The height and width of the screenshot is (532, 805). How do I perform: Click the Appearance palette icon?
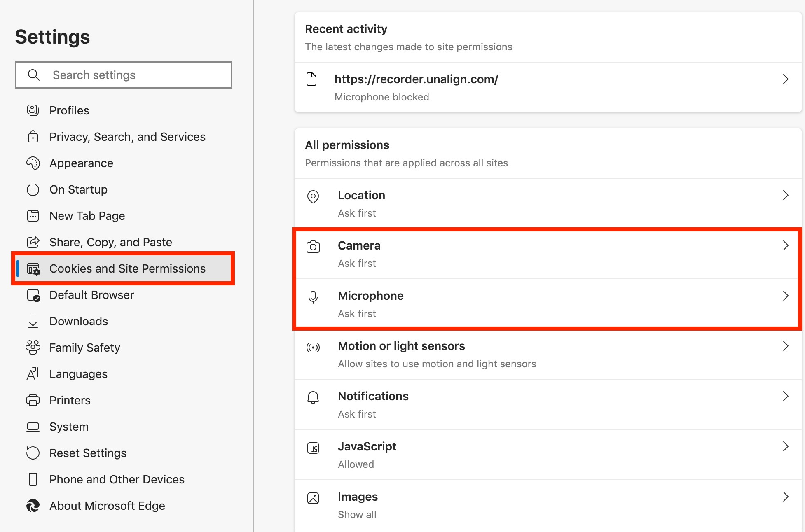(x=33, y=163)
